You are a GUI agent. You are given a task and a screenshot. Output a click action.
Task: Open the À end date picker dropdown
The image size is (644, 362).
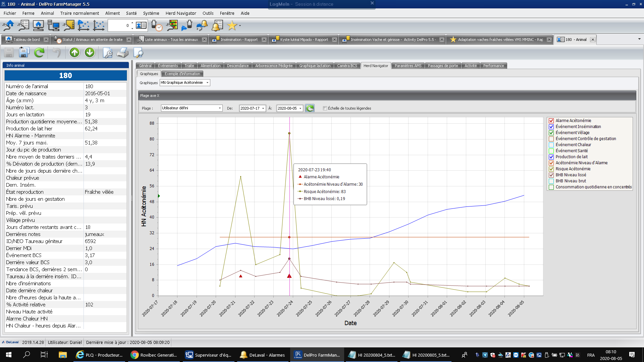[300, 108]
